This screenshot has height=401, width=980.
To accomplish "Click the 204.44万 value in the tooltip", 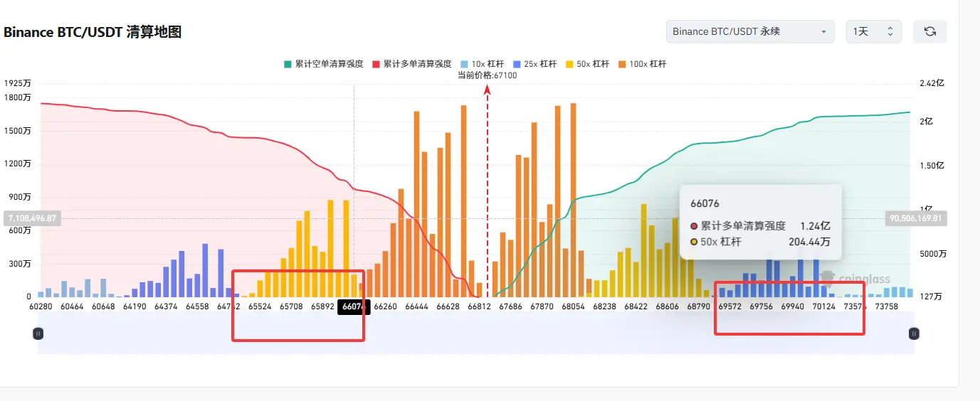I will point(811,242).
